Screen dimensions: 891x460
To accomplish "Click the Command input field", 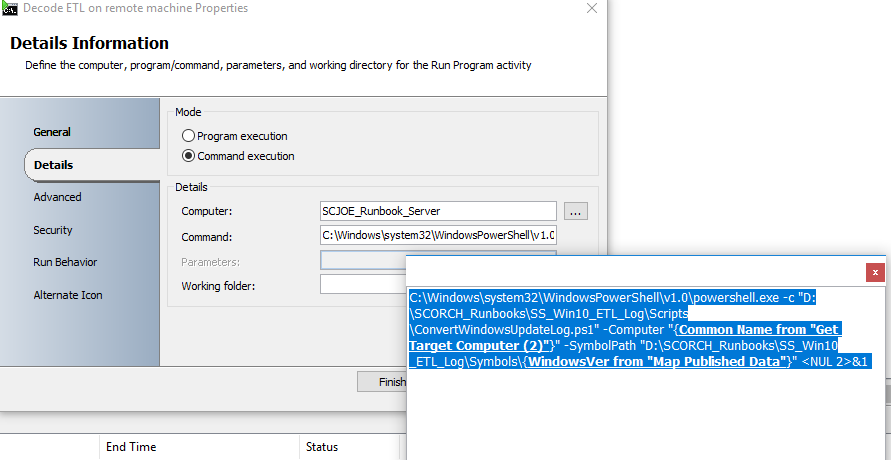I will (x=438, y=235).
